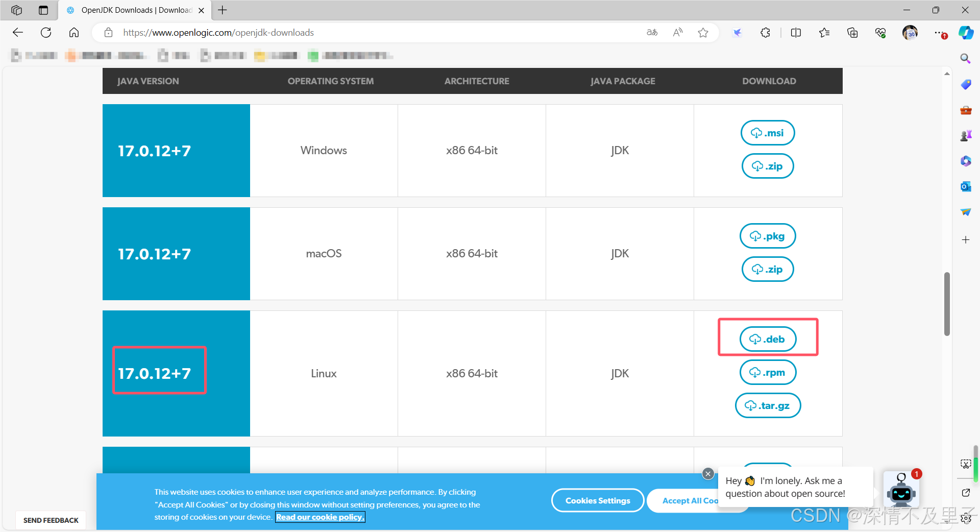
Task: Select the OpenJDK Downloads tab
Action: 135,10
